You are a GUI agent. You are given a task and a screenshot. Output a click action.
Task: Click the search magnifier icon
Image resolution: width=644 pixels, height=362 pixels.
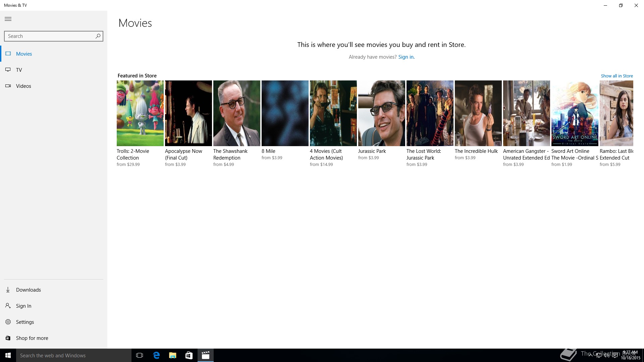click(98, 36)
